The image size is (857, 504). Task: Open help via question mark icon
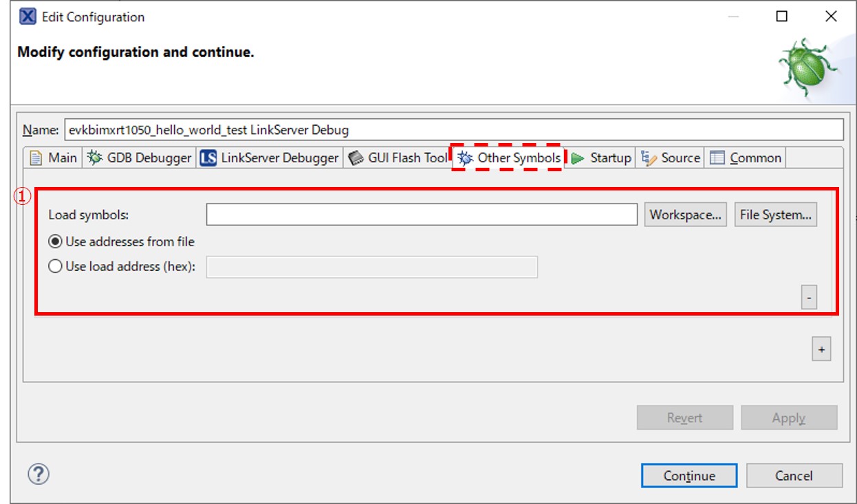(39, 474)
